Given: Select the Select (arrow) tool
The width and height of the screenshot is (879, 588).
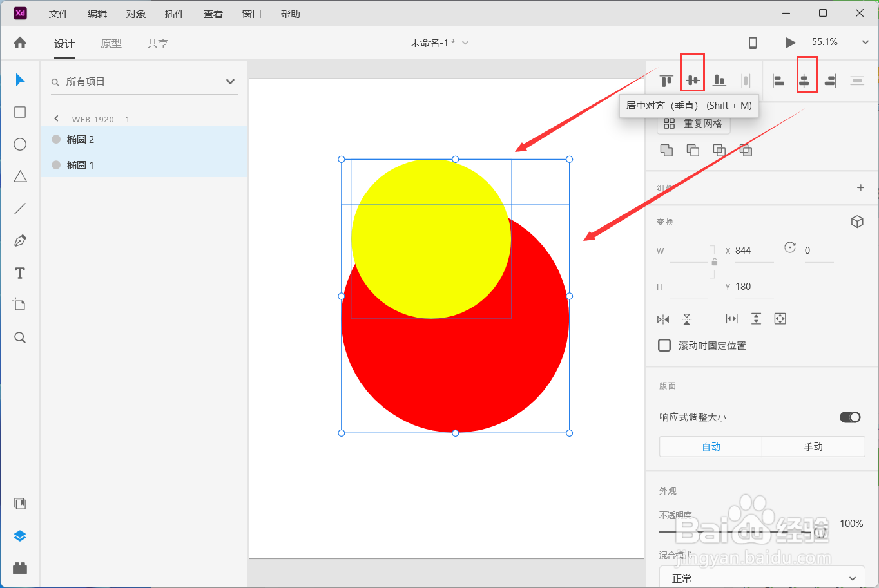Looking at the screenshot, I should pos(20,80).
